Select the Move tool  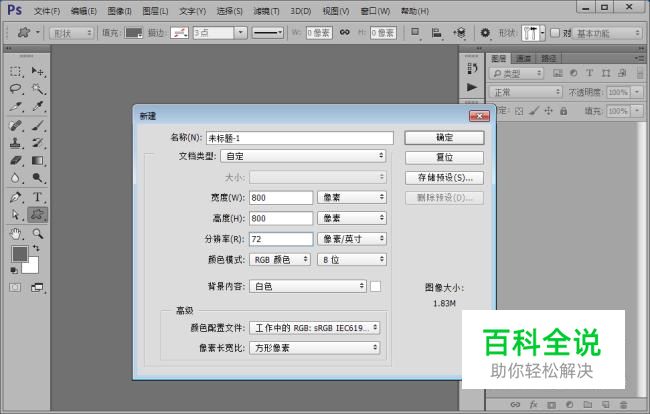pos(38,71)
